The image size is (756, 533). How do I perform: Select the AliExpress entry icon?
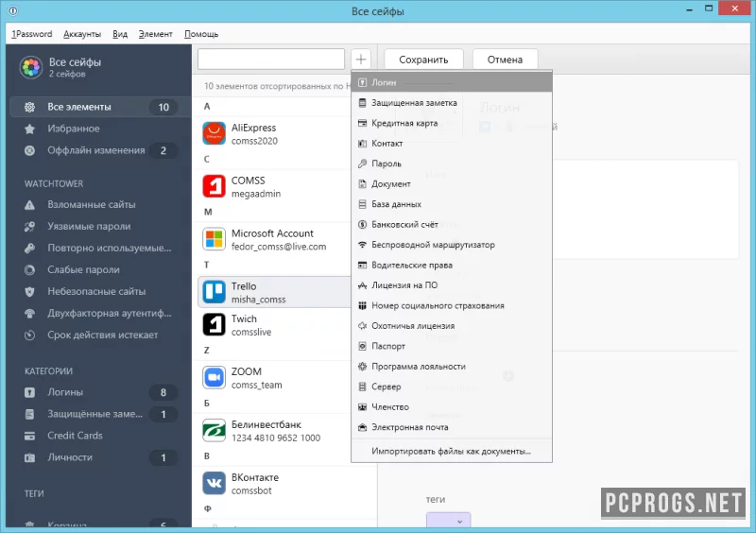(215, 133)
